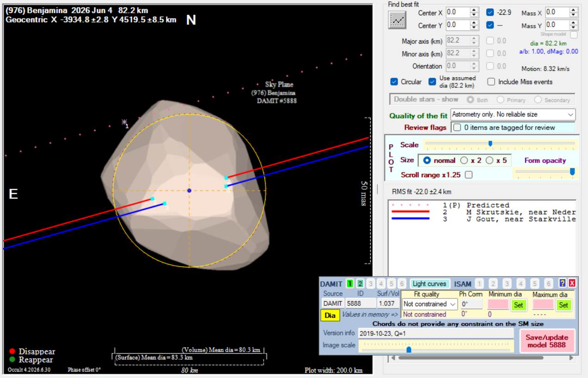588x378 pixels.
Task: Click the yellow Dia button
Action: [330, 315]
